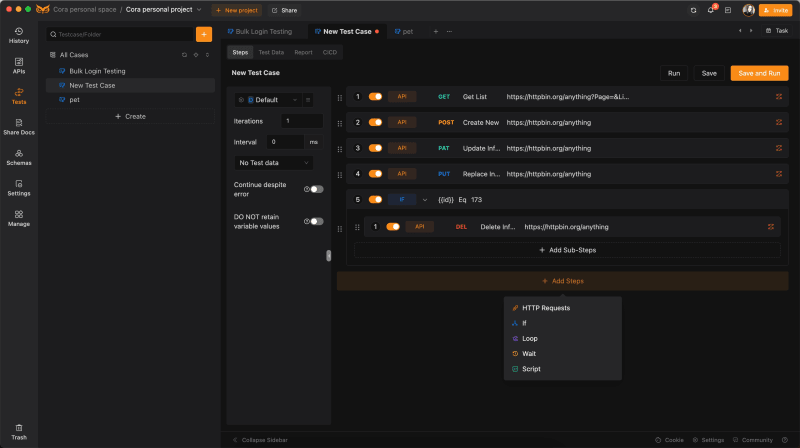Collapse the If step chevron
Image resolution: width=800 pixels, height=448 pixels.
point(424,200)
